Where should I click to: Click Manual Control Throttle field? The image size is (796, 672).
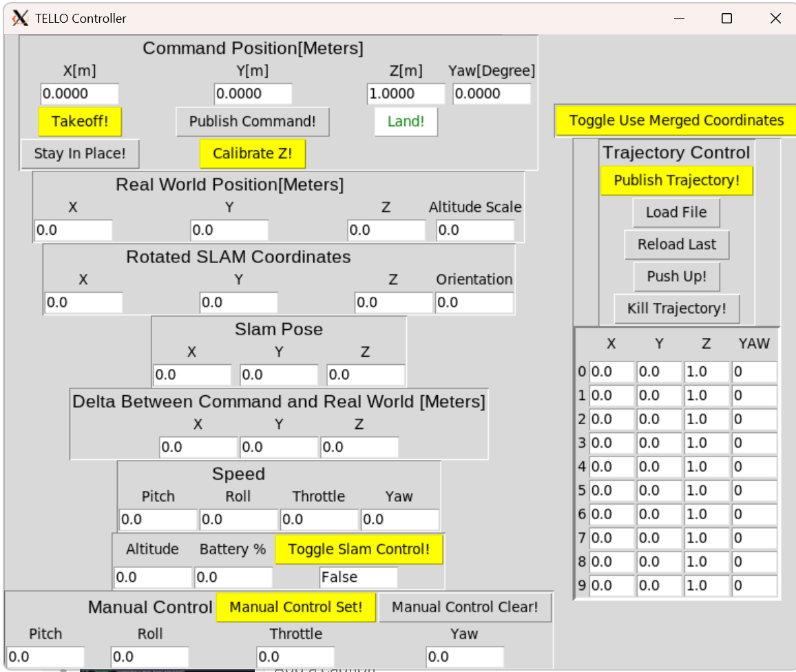tap(295, 657)
